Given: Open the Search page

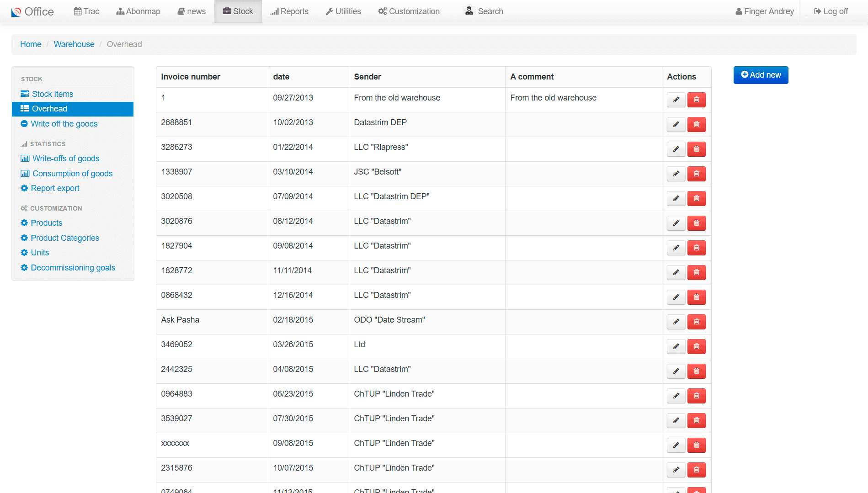Looking at the screenshot, I should tap(484, 11).
